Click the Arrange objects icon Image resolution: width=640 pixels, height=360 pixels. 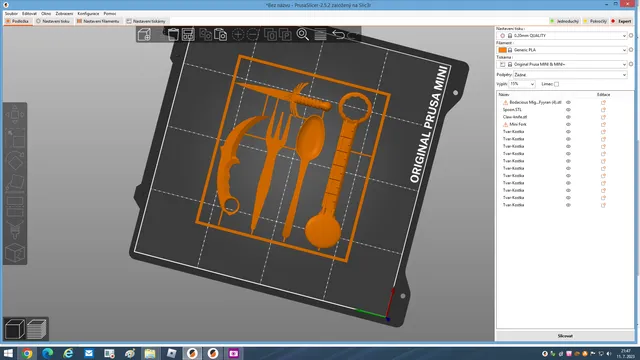pyautogui.click(x=188, y=35)
